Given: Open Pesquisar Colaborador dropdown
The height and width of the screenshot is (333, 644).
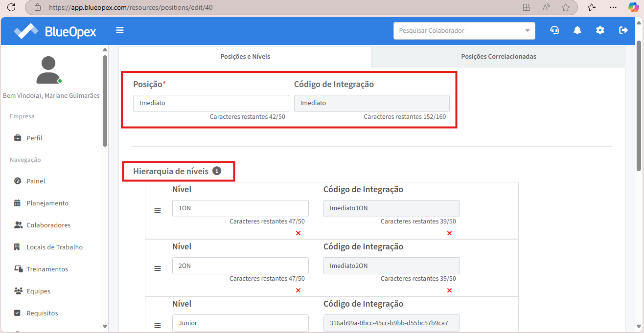Looking at the screenshot, I should point(464,30).
